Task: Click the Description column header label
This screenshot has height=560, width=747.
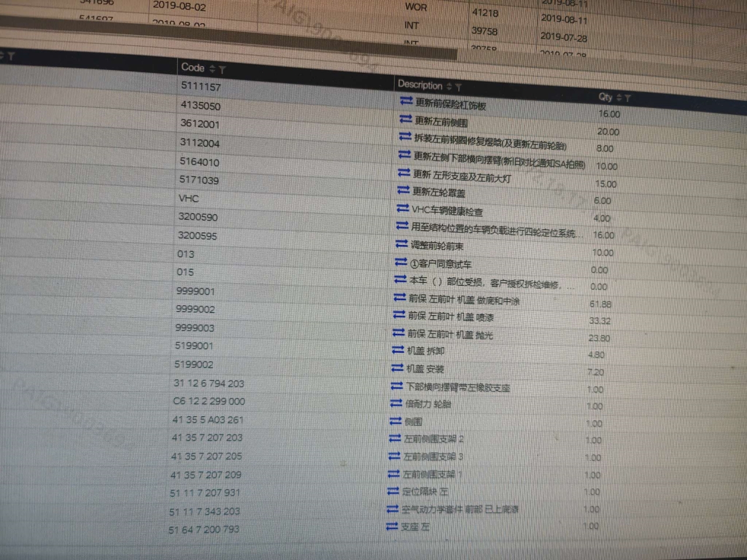Action: click(x=420, y=85)
